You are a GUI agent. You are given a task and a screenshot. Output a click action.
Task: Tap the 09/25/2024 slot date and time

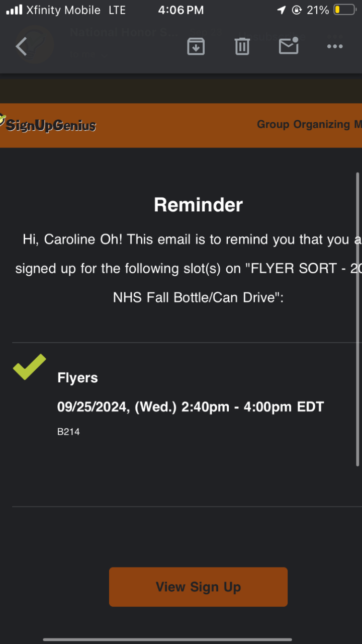pyautogui.click(x=191, y=407)
